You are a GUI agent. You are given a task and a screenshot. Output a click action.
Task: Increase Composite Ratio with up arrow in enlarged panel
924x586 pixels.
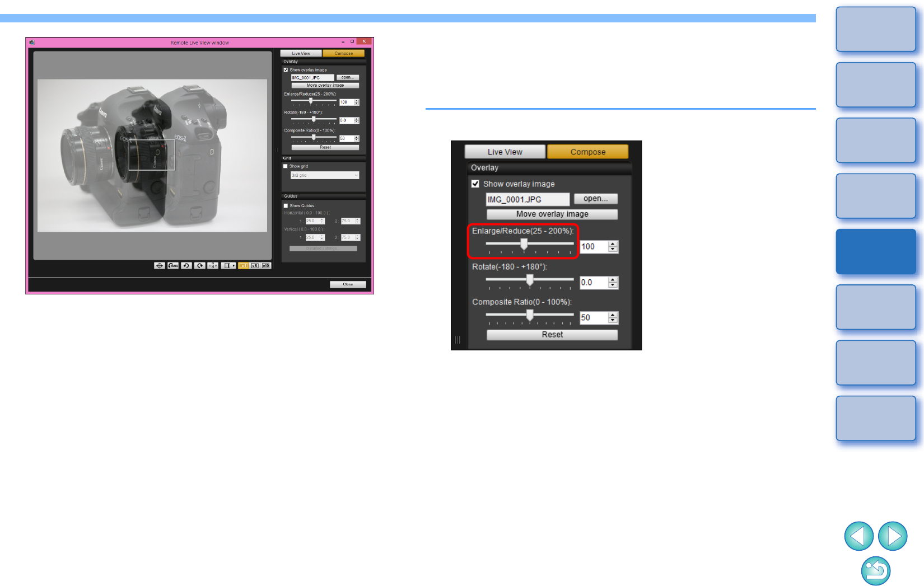[613, 315]
